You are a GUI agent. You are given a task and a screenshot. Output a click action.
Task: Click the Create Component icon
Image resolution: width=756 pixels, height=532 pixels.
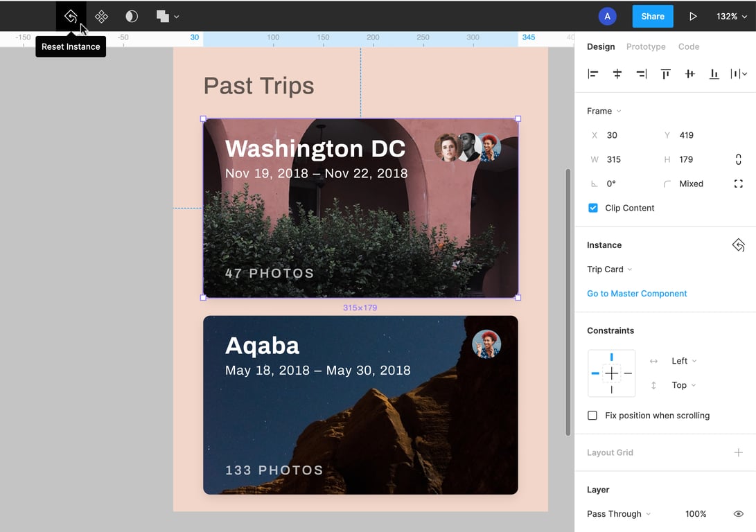point(101,16)
